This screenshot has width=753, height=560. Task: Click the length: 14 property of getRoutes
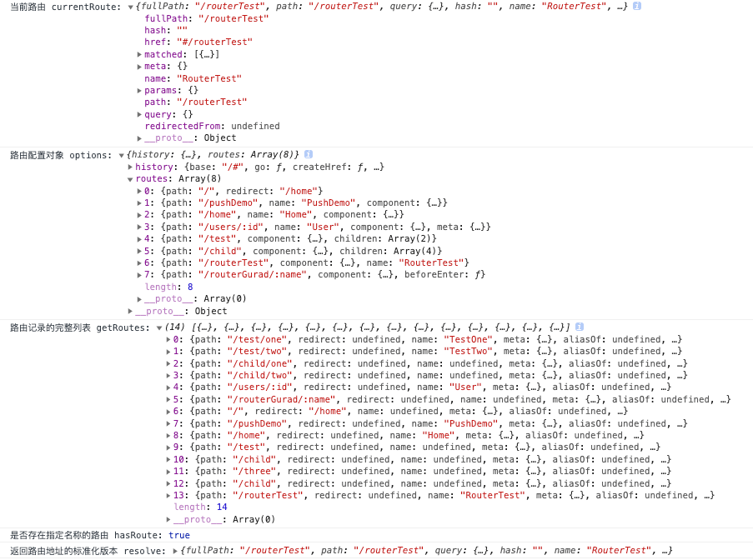tap(200, 507)
